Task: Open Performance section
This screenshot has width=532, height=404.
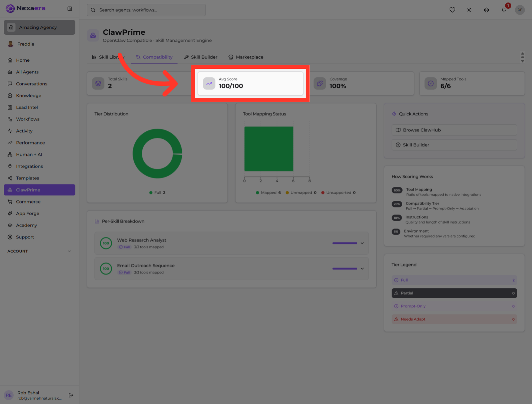Action: tap(39, 143)
